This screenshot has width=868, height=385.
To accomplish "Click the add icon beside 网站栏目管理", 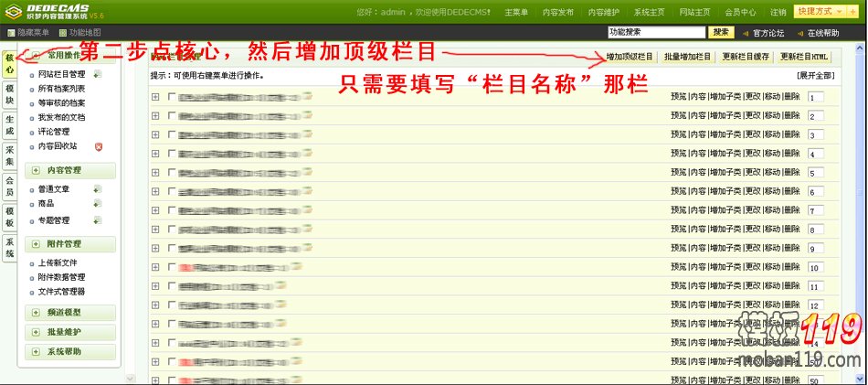I will [x=98, y=74].
